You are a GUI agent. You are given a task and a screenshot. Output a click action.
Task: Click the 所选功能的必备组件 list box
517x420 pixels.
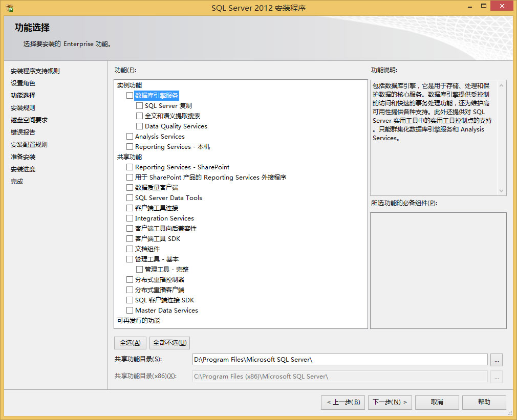(x=438, y=271)
